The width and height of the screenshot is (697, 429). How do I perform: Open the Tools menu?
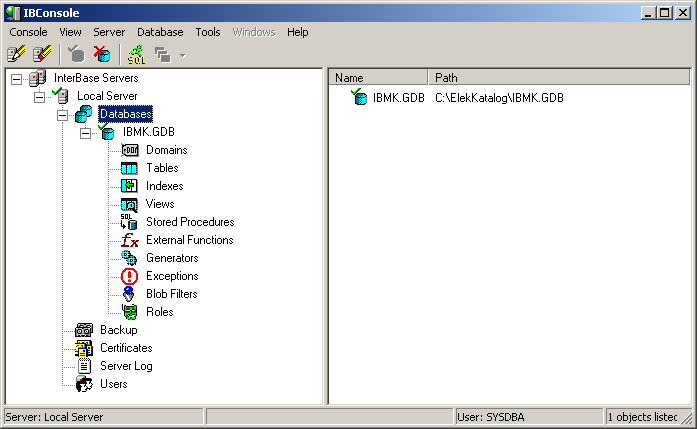click(x=208, y=32)
